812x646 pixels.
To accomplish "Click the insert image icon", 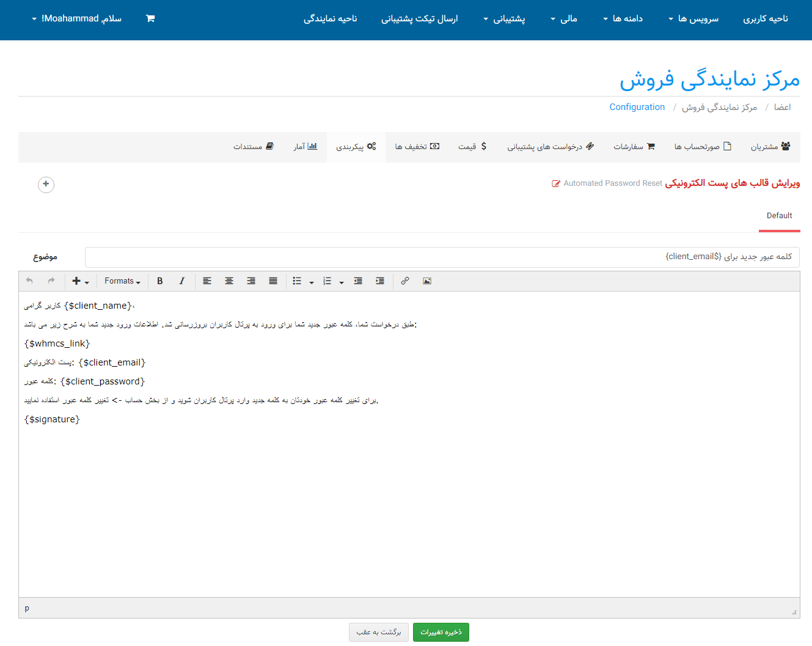I will point(427,281).
